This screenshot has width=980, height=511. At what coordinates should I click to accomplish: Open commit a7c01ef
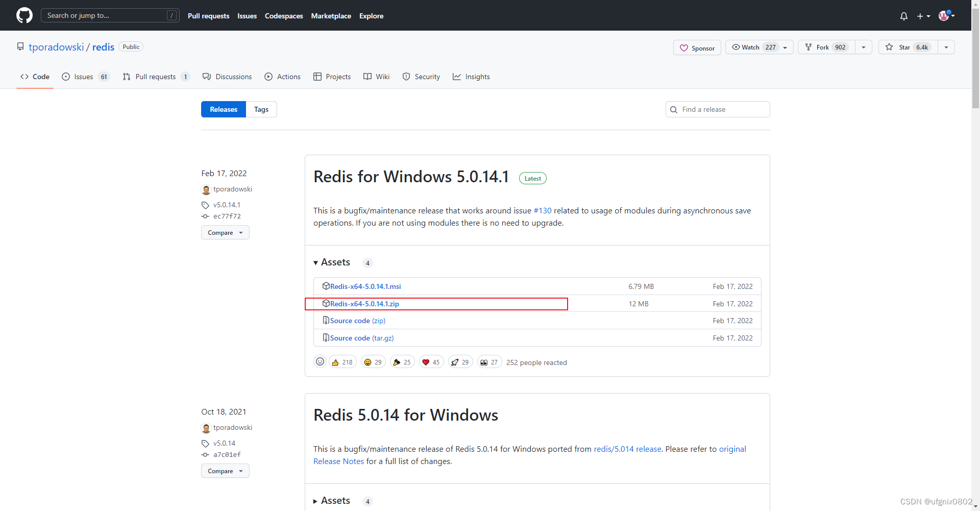tap(227, 454)
